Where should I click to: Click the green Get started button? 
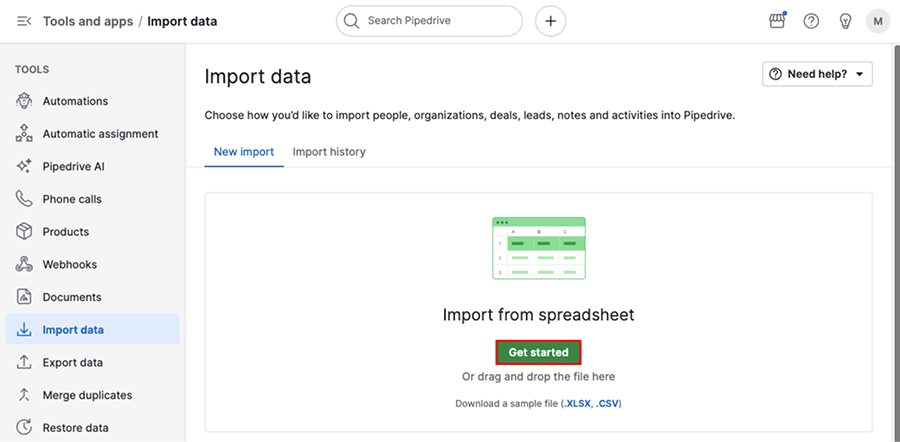pos(538,352)
